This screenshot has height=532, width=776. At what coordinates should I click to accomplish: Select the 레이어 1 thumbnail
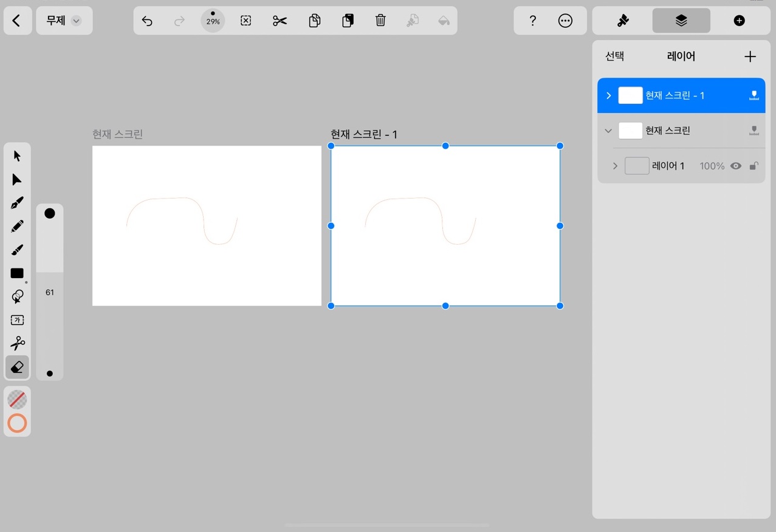(637, 166)
